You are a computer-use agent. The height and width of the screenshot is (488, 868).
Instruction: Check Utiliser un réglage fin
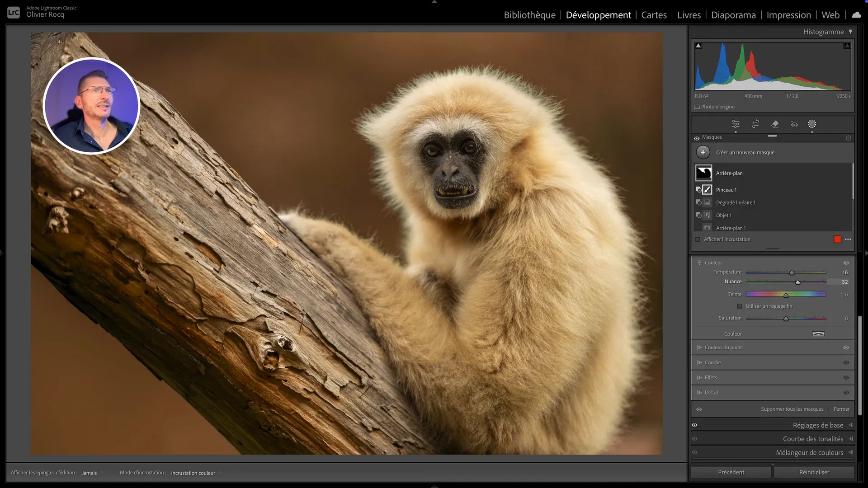pos(740,306)
